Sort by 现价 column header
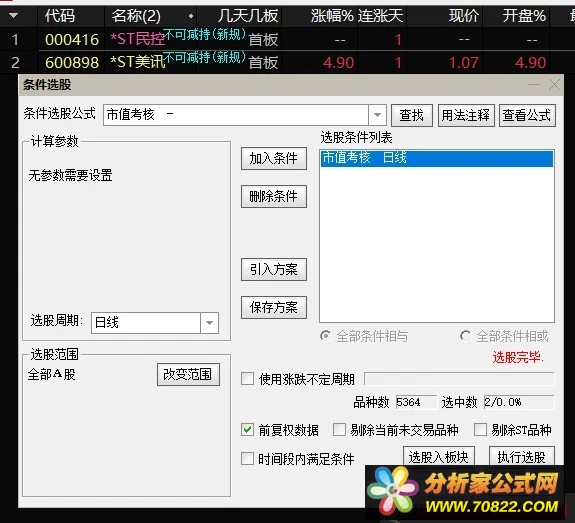 pos(464,16)
